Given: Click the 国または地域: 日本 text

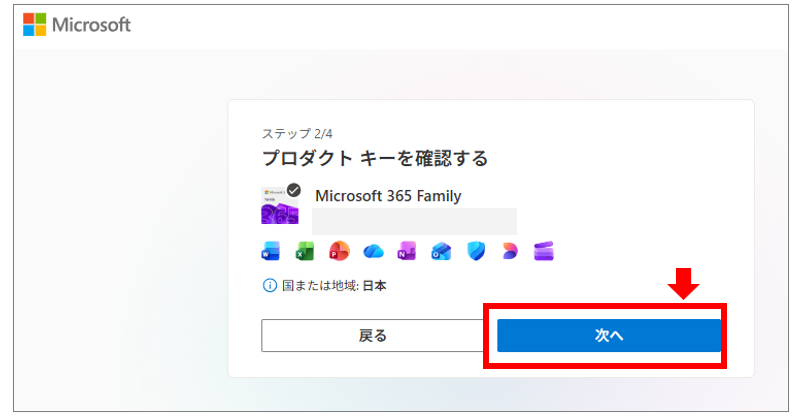Looking at the screenshot, I should click(334, 286).
